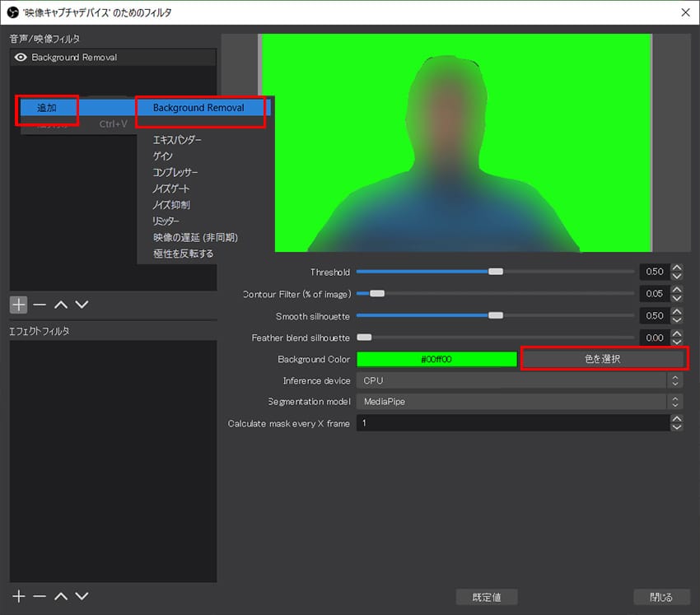This screenshot has height=615, width=700.
Task: Click the minus icon under audio/video filters
Action: (39, 304)
